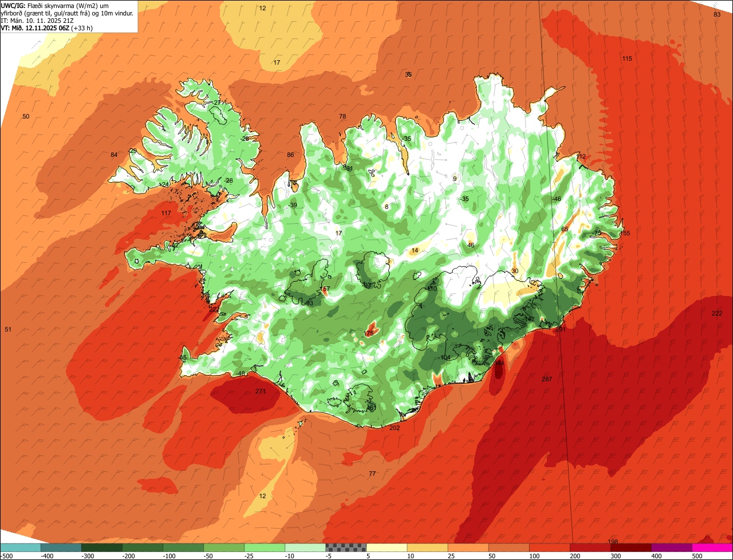733x560 pixels.
Task: Click the map value 271 in the dark red patch
Action: pos(261,392)
